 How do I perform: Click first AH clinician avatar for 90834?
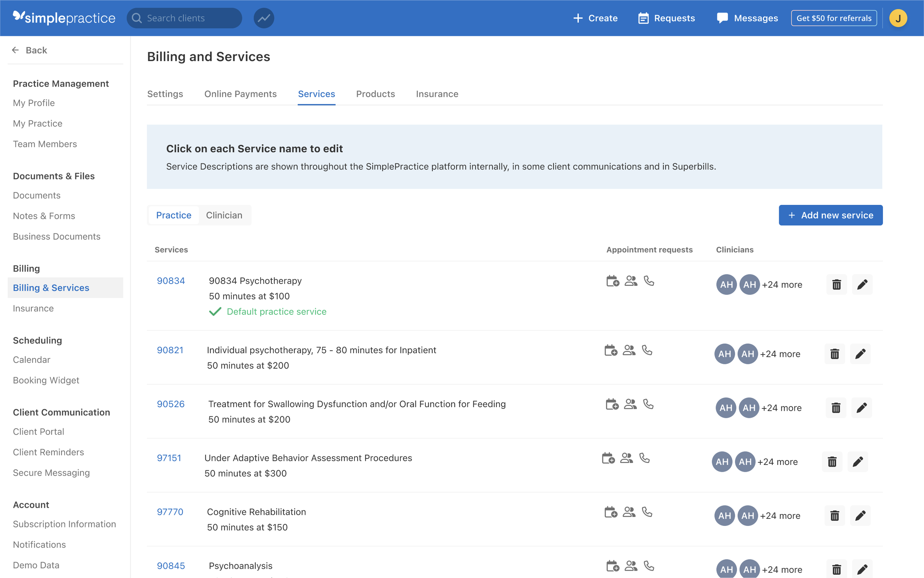point(726,284)
